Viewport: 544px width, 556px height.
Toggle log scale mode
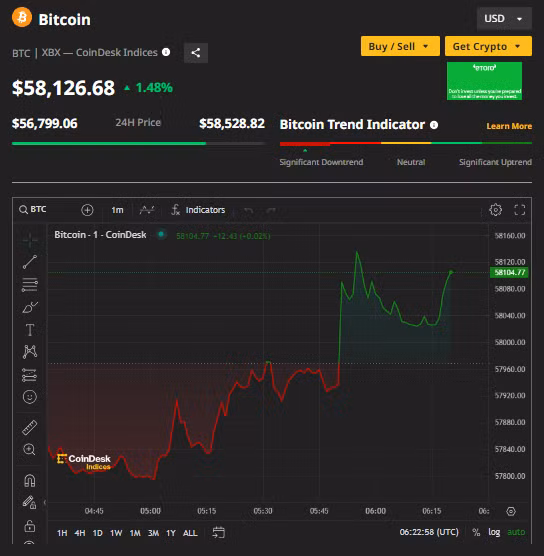click(494, 532)
